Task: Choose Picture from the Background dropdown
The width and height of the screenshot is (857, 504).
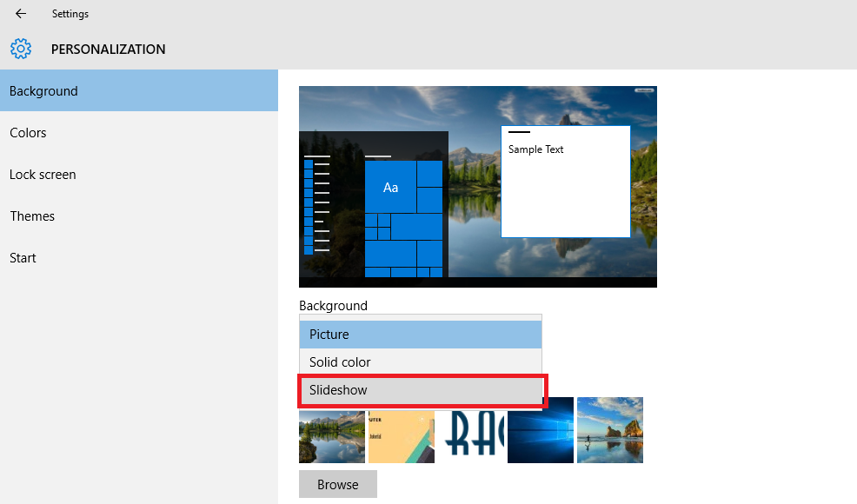Action: point(420,335)
